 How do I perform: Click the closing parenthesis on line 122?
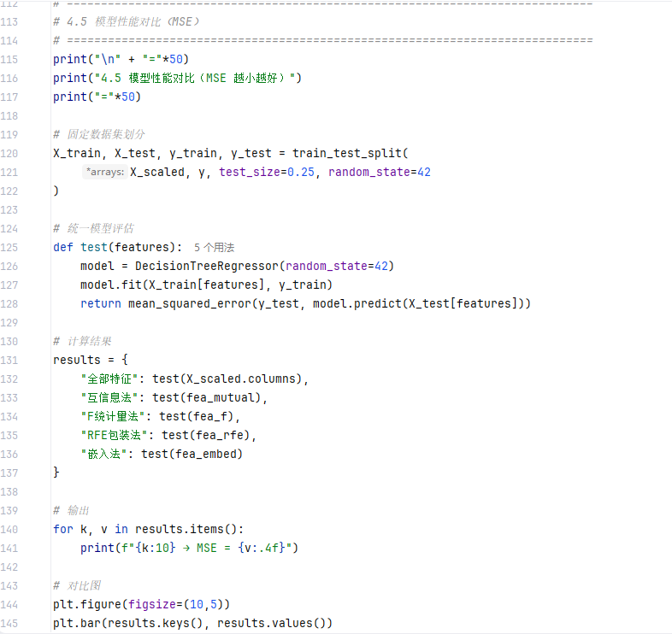pyautogui.click(x=56, y=191)
